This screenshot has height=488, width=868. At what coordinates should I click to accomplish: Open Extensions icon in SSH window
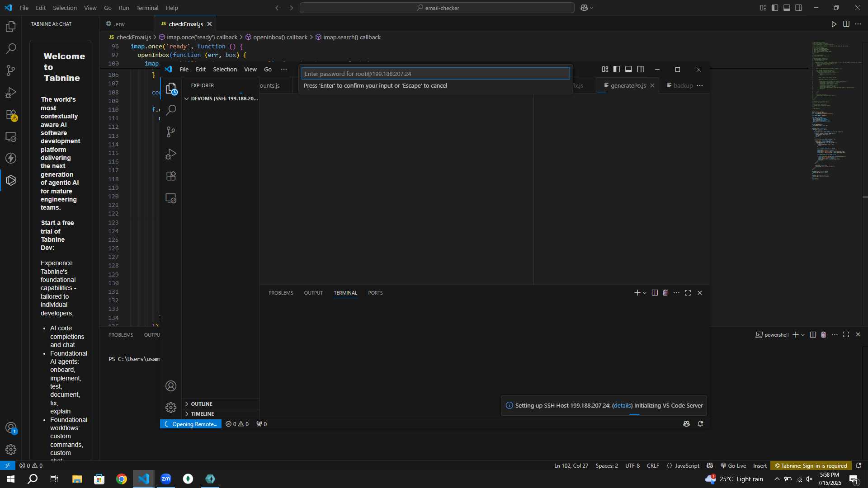[x=171, y=176]
